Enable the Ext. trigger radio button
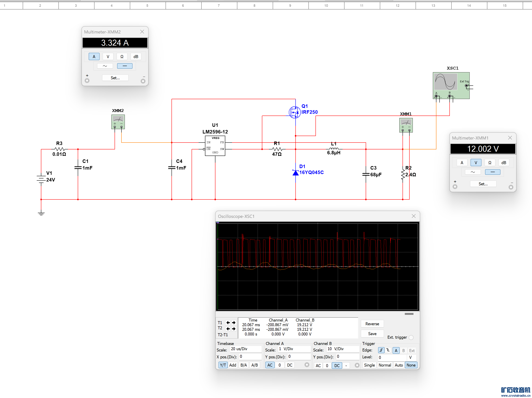The image size is (532, 398). tap(411, 337)
